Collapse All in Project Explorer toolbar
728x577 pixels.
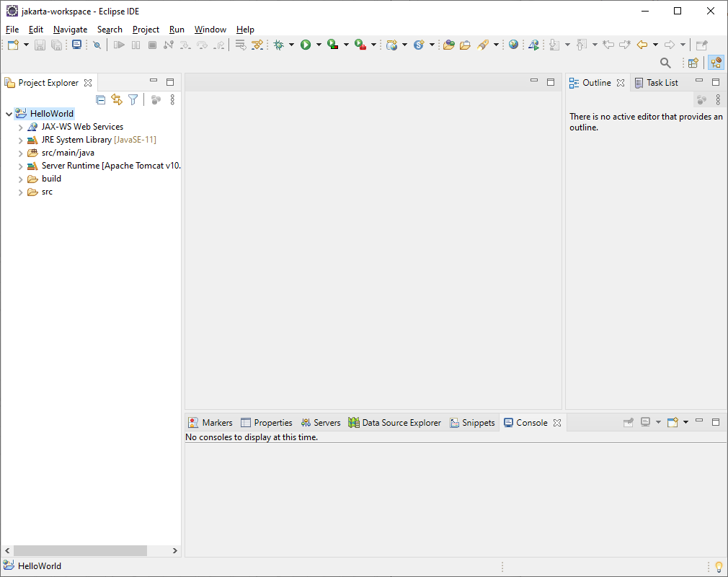point(100,99)
